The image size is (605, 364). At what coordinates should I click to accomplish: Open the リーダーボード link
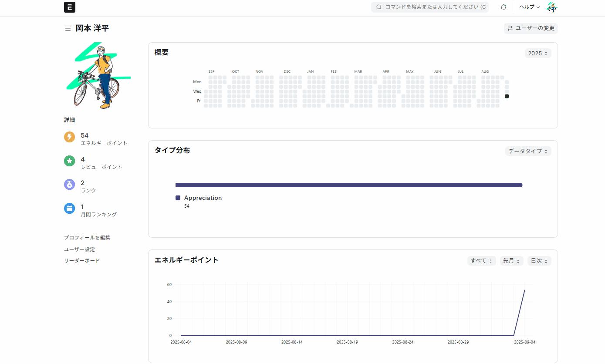click(x=82, y=261)
